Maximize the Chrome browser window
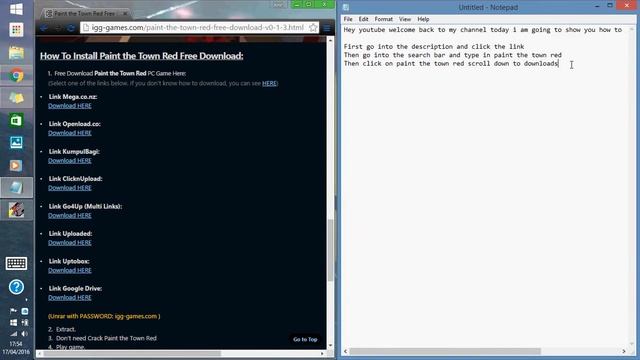The height and width of the screenshot is (360, 640). pyautogui.click(x=309, y=4)
